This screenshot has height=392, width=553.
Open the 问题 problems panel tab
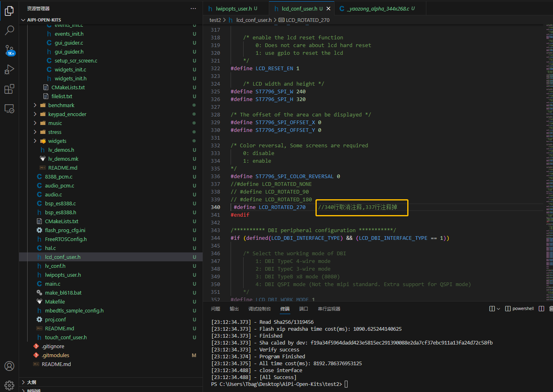point(216,309)
